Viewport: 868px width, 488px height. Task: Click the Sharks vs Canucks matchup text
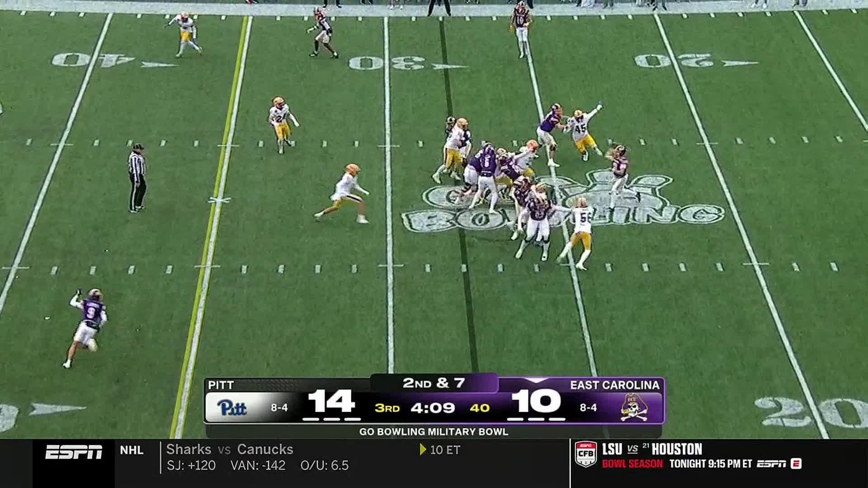[230, 450]
